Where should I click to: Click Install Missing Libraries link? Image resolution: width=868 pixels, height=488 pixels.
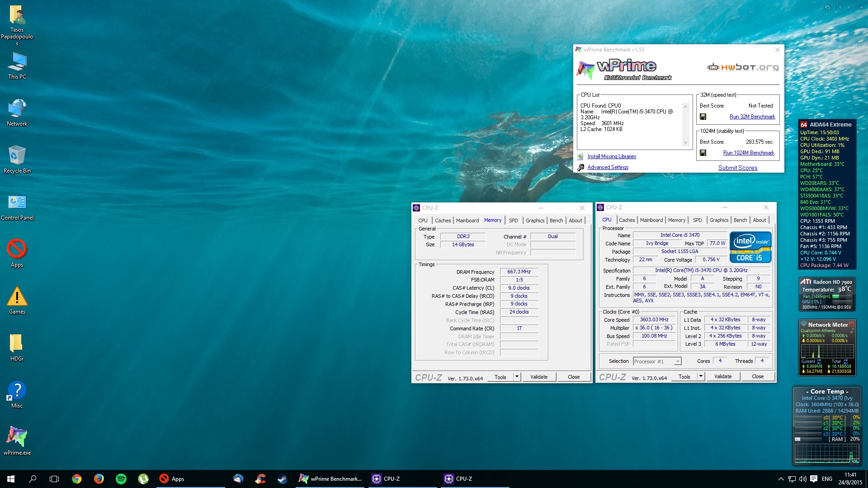(612, 156)
